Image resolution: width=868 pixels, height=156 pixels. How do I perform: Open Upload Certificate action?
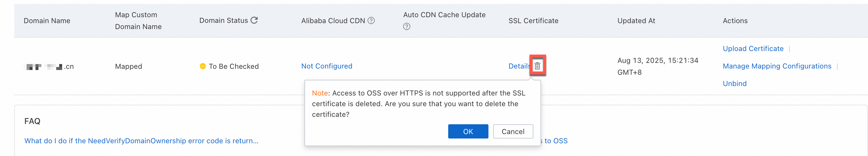(753, 49)
